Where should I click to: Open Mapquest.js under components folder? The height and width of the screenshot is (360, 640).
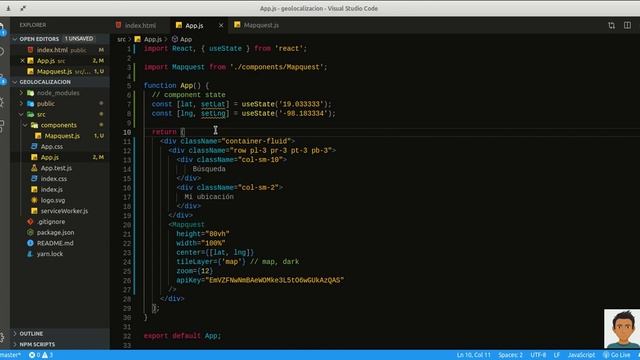62,136
